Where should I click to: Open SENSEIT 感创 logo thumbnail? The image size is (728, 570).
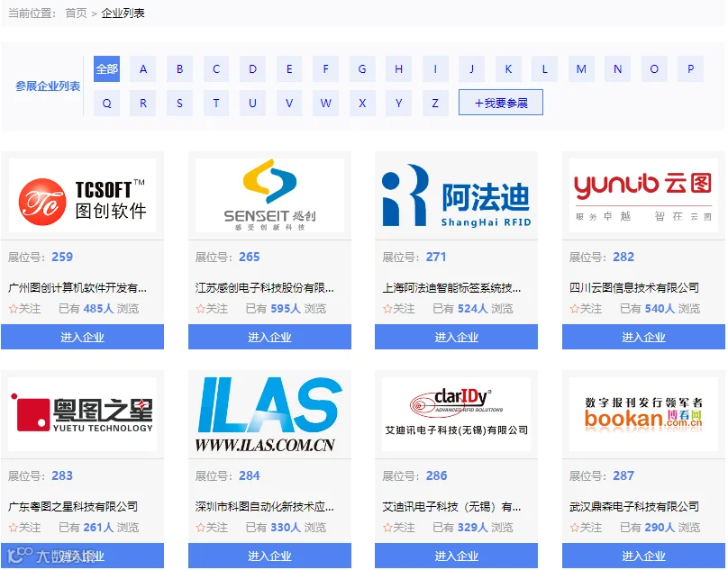(269, 195)
